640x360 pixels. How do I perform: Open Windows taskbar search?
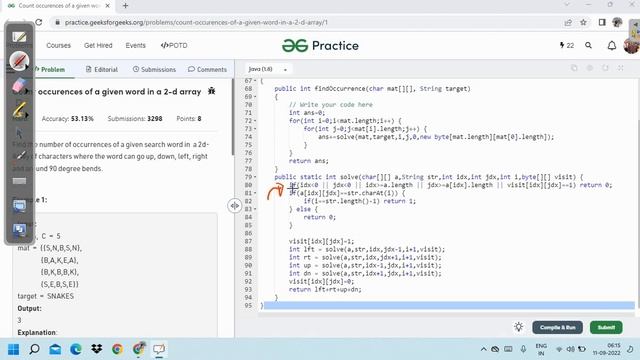coord(34,349)
